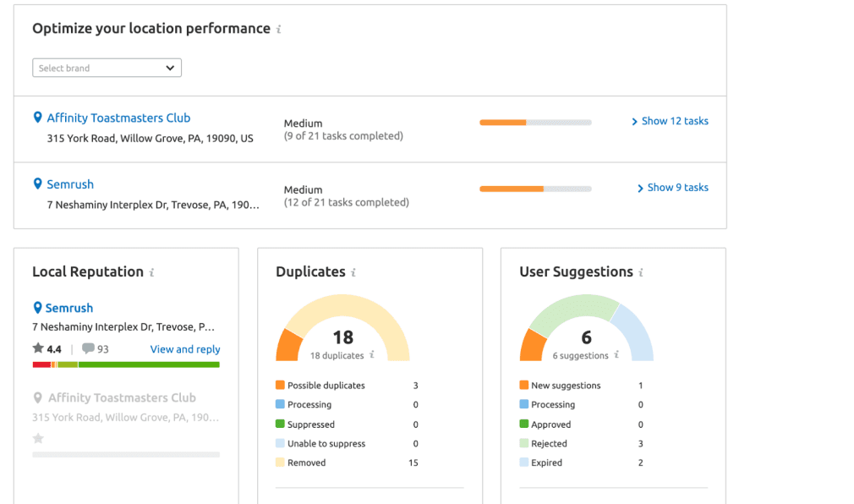Click Expired count 2
This screenshot has height=504, width=854.
pos(641,463)
